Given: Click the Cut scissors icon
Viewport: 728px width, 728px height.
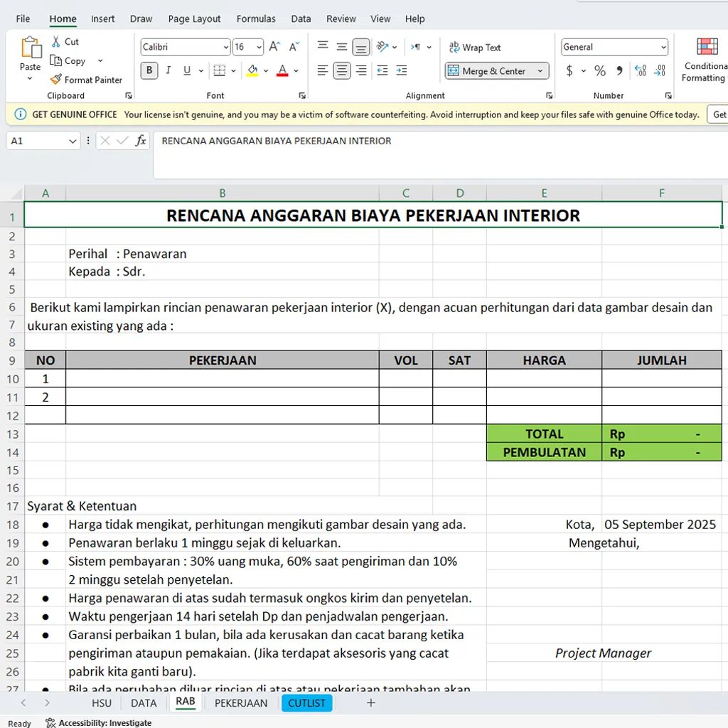Looking at the screenshot, I should [x=55, y=42].
